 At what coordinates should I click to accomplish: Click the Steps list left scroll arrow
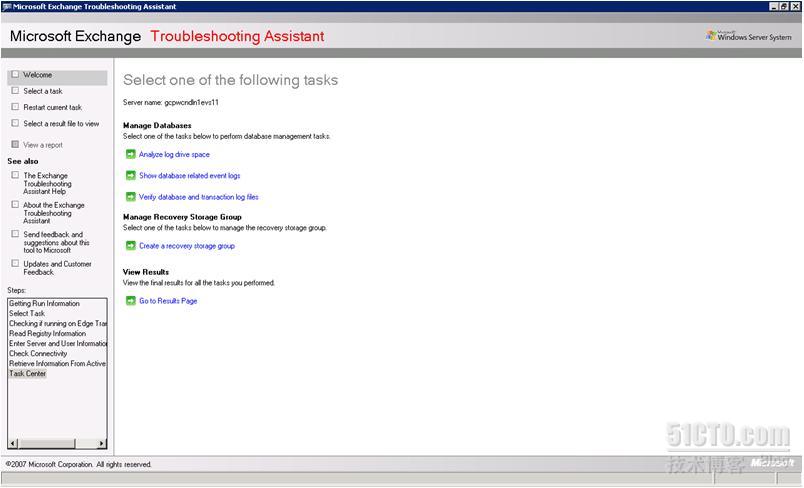click(13, 443)
